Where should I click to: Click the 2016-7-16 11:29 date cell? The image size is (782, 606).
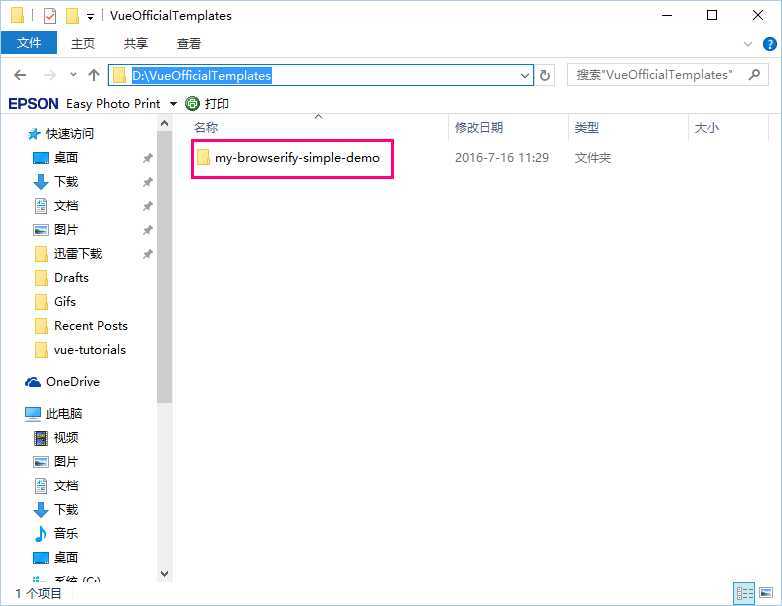502,158
